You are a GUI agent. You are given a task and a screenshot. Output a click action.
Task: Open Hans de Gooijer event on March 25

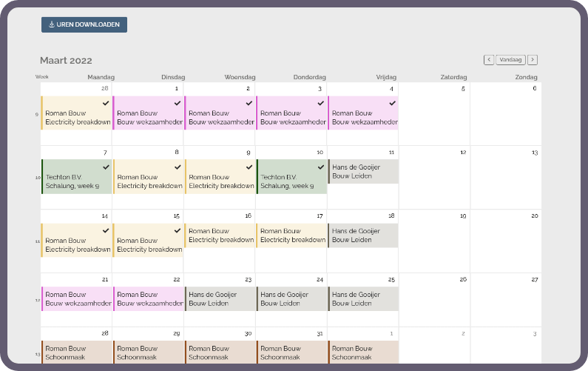tap(363, 299)
